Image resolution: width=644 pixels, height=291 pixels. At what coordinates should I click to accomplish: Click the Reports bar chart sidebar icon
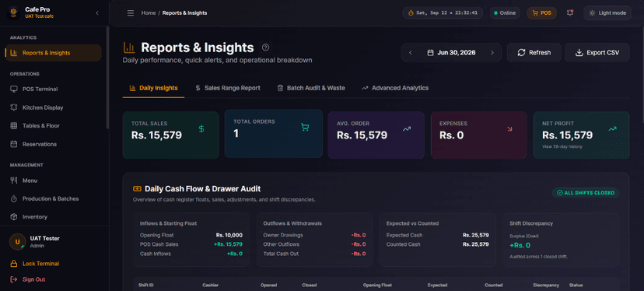pos(13,53)
